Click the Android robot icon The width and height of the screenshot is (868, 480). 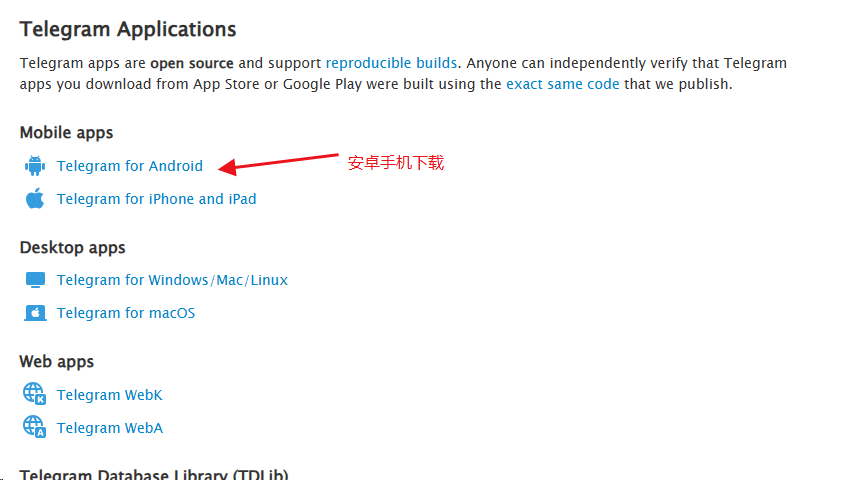coord(35,166)
